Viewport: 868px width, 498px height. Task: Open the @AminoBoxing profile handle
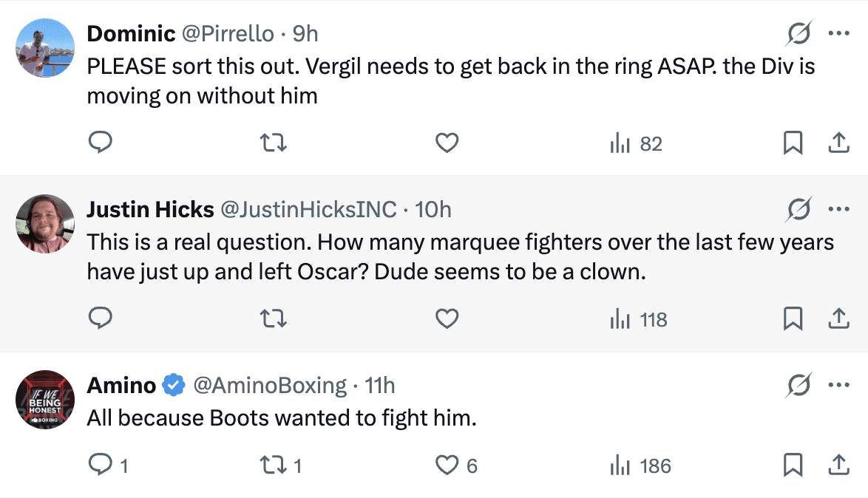coord(269,385)
